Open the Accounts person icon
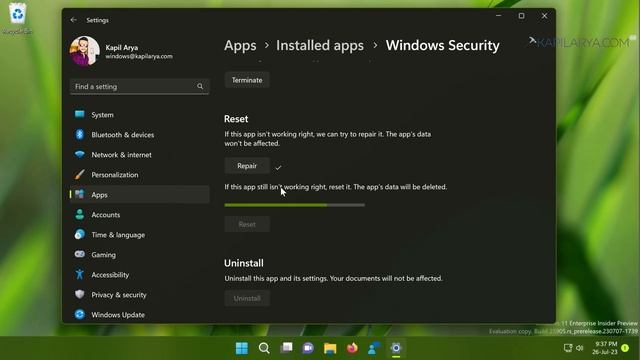The image size is (640, 360). point(80,214)
